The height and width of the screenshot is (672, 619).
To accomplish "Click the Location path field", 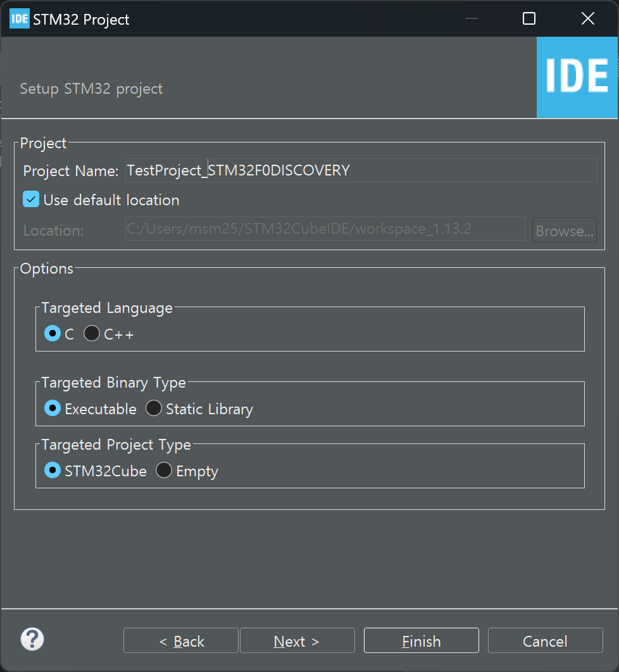I will [325, 229].
